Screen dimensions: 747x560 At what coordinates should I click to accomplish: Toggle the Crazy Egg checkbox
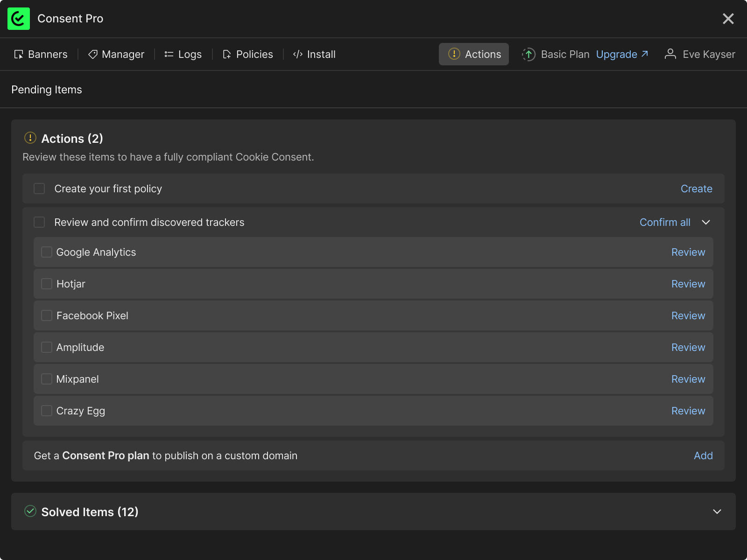(x=47, y=411)
